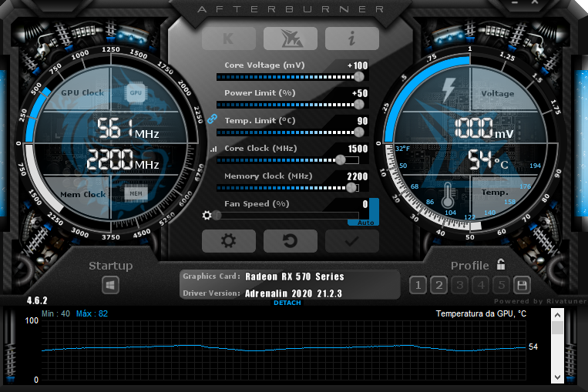Click the Core Clock value 1500

[x=358, y=149]
